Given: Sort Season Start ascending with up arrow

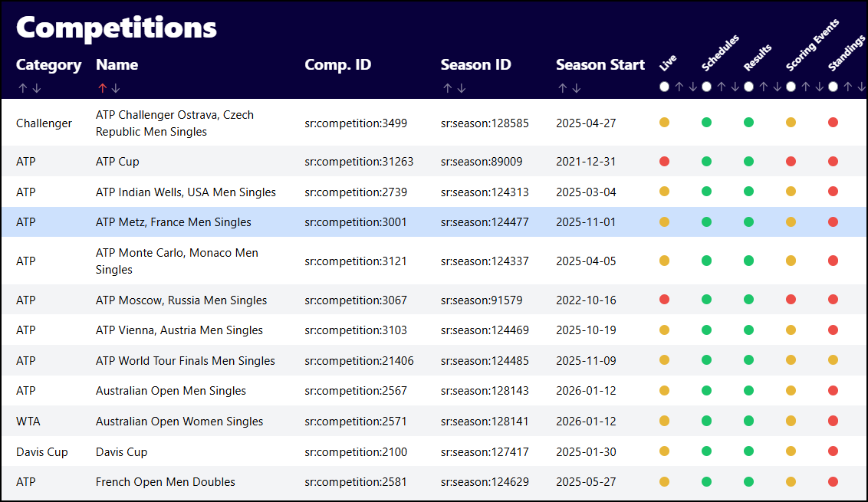Looking at the screenshot, I should (562, 88).
